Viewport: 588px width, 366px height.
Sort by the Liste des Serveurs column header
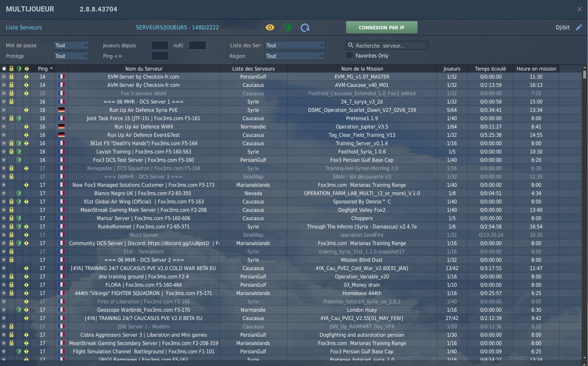(253, 69)
